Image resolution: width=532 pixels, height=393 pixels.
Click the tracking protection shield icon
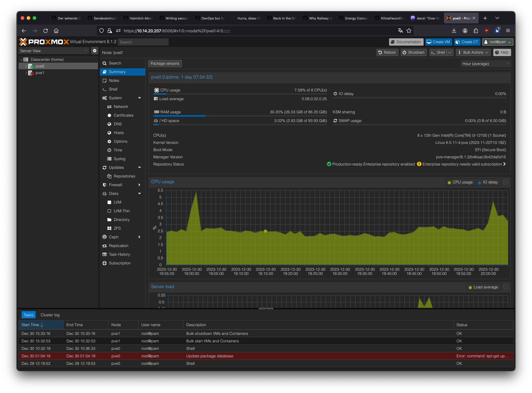tap(102, 31)
